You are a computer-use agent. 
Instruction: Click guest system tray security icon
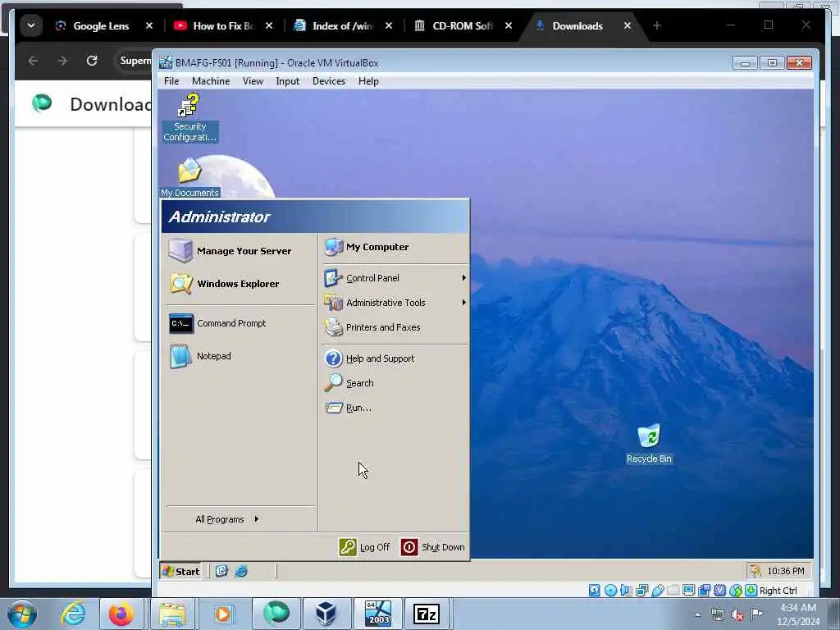click(756, 571)
